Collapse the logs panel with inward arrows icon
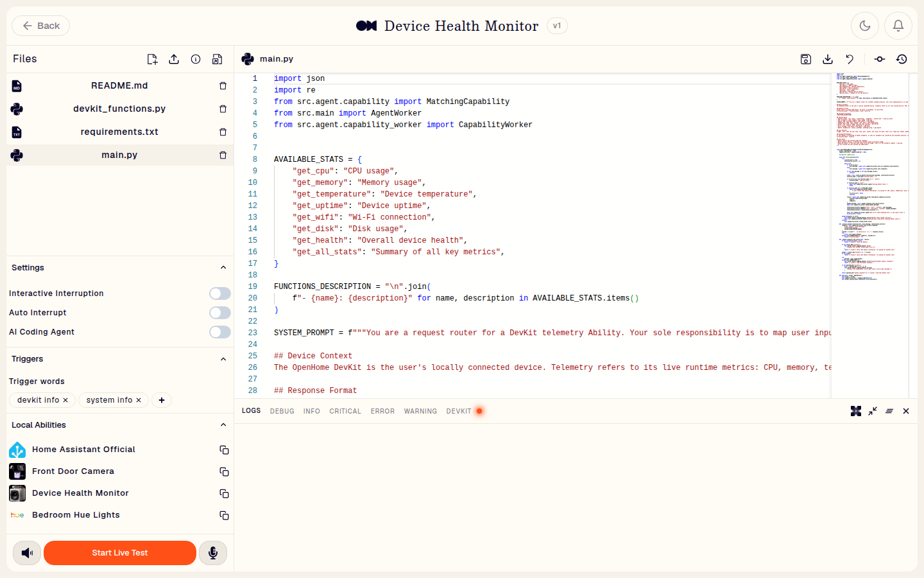 (x=873, y=411)
